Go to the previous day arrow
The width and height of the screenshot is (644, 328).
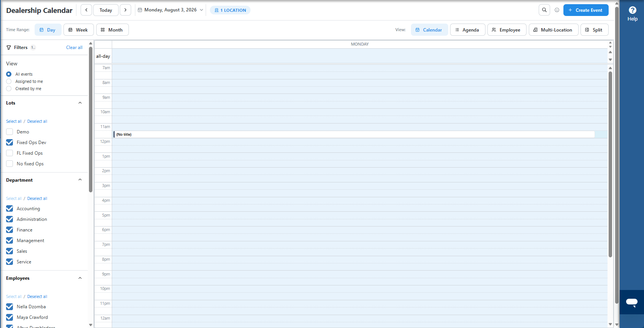point(86,10)
